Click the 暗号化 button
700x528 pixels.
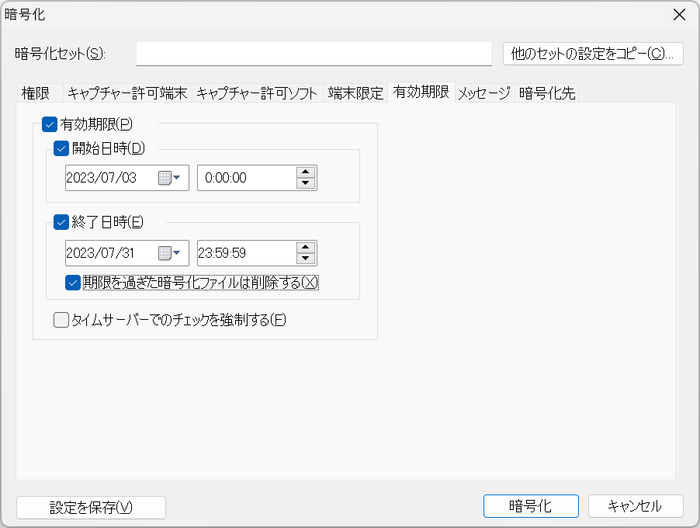click(x=530, y=506)
